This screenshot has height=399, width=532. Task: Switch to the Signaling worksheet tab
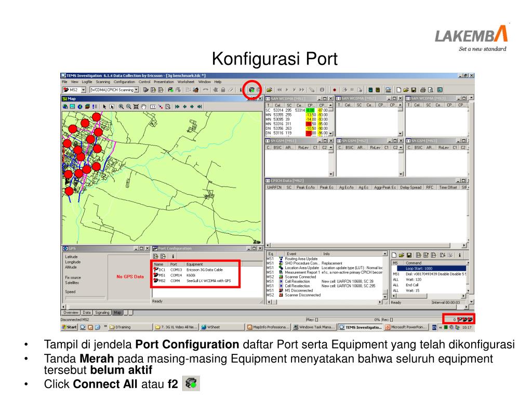tap(102, 312)
